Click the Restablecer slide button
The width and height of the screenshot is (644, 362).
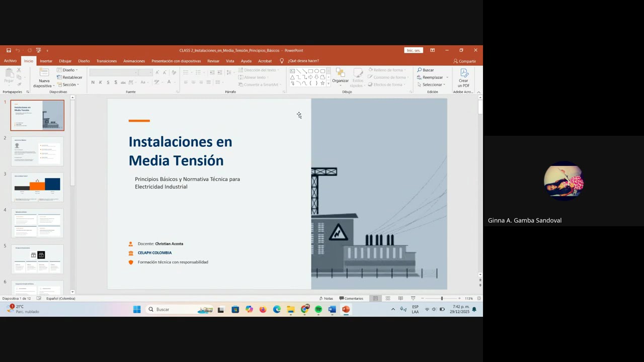pos(69,77)
